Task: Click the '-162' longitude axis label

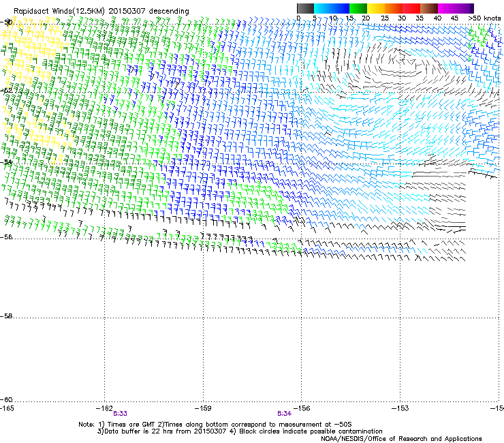Action: click(x=104, y=408)
